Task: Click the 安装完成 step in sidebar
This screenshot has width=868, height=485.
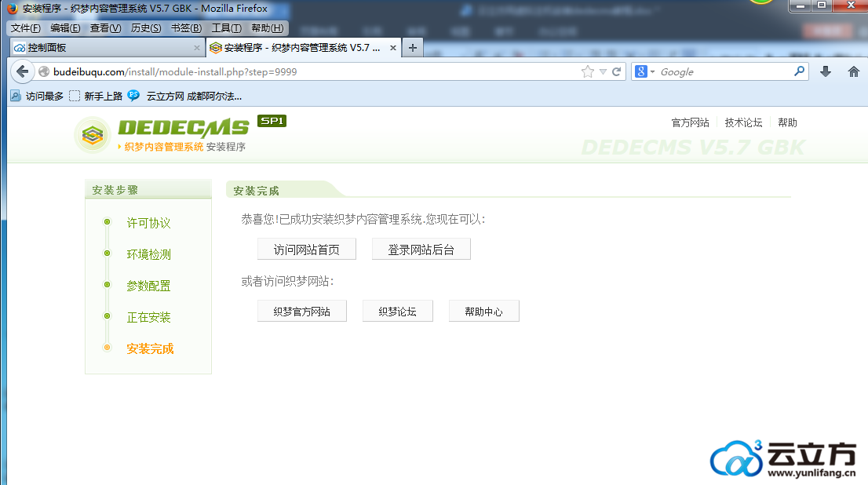Action: pos(150,348)
